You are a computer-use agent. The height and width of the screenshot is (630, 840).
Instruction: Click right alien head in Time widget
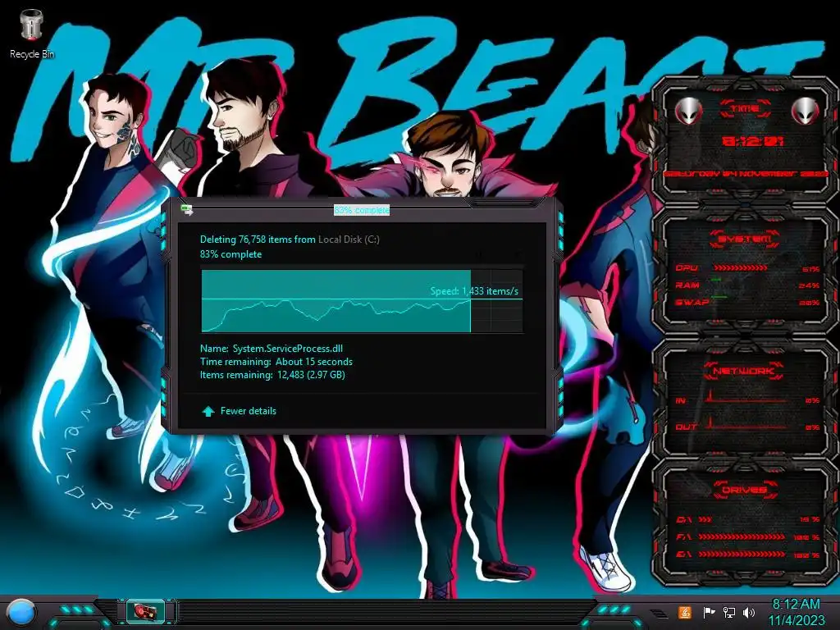tap(806, 111)
